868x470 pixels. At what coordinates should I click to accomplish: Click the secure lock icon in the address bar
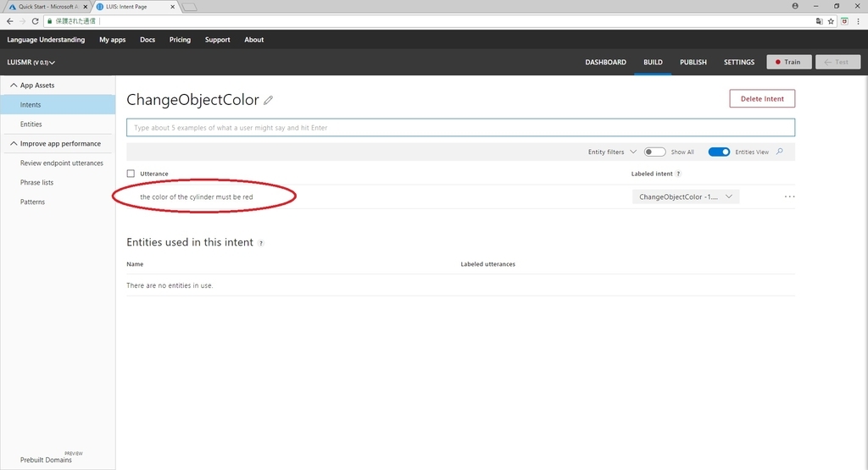(x=49, y=21)
